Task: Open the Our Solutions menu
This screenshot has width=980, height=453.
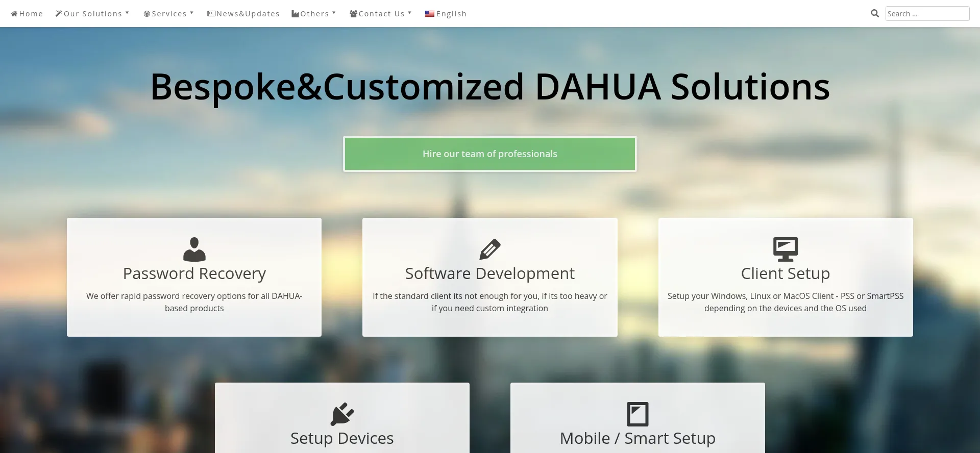Action: pyautogui.click(x=92, y=14)
